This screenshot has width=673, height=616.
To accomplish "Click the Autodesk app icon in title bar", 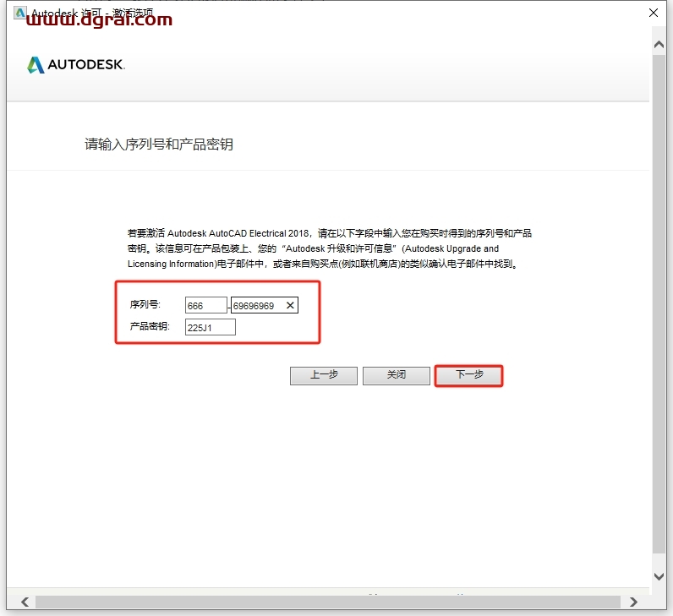I will (x=19, y=13).
